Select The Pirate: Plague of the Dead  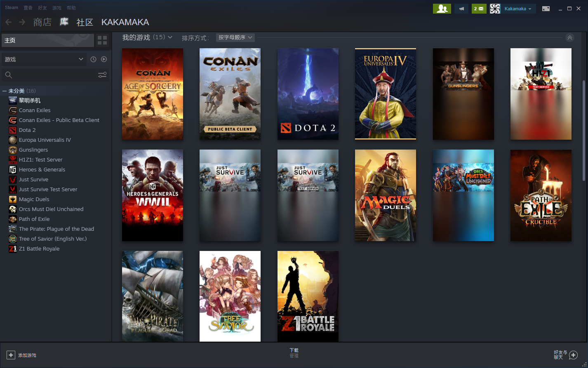(56, 229)
